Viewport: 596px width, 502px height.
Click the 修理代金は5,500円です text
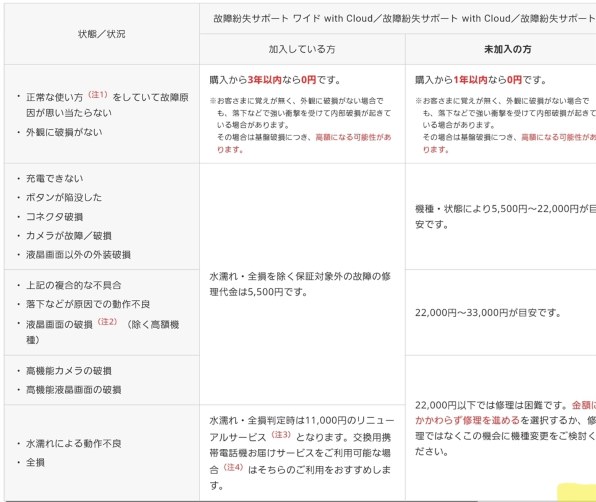tap(258, 292)
